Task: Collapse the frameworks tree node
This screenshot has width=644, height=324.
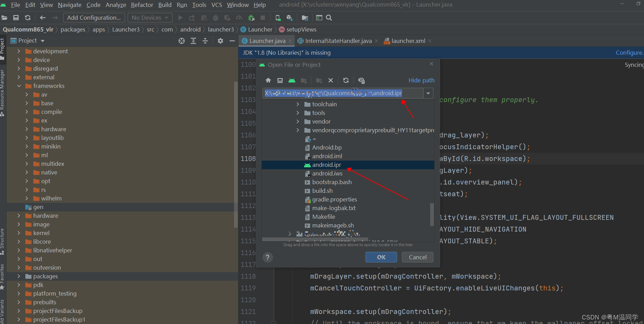Action: coord(19,85)
